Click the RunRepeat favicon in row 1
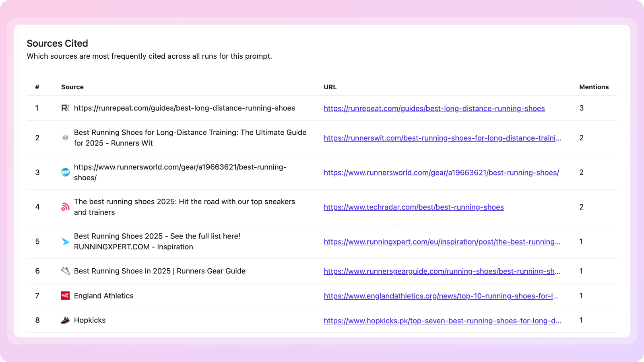 [x=65, y=108]
